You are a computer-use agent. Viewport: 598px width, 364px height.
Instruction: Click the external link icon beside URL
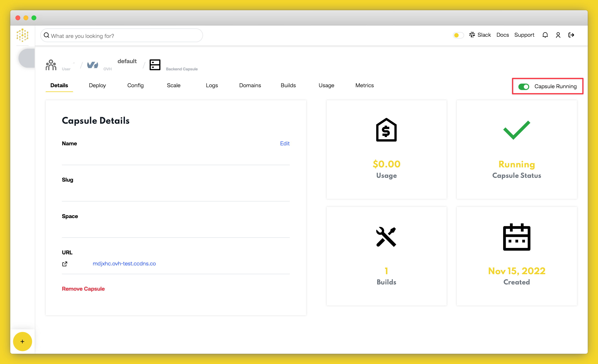(65, 264)
